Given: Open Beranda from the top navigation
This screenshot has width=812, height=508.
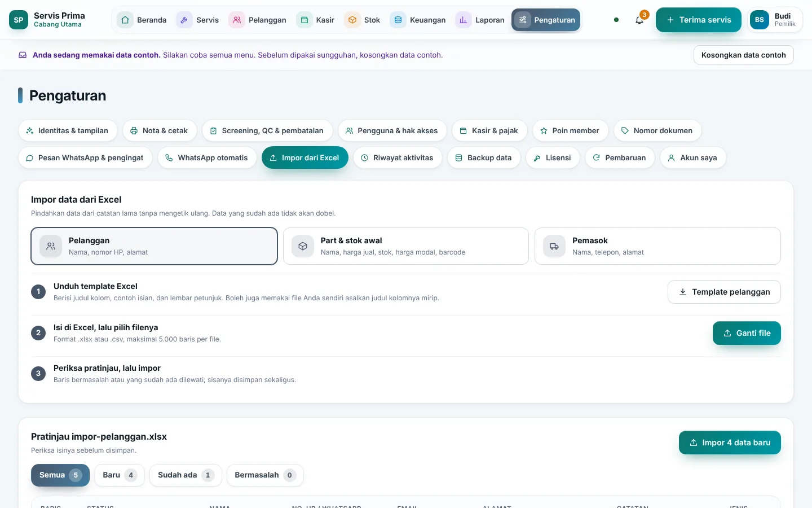Looking at the screenshot, I should coord(142,20).
